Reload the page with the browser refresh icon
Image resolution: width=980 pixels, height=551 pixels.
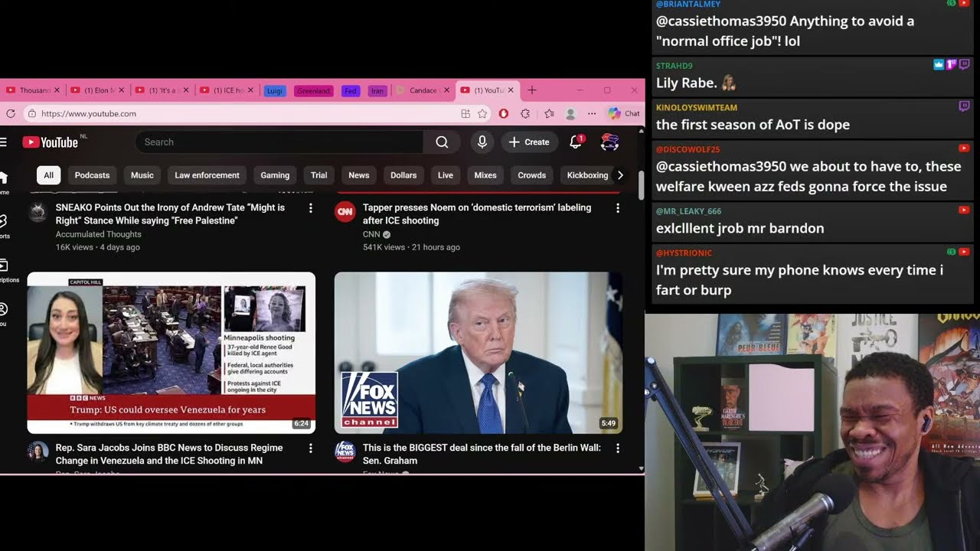coord(11,114)
